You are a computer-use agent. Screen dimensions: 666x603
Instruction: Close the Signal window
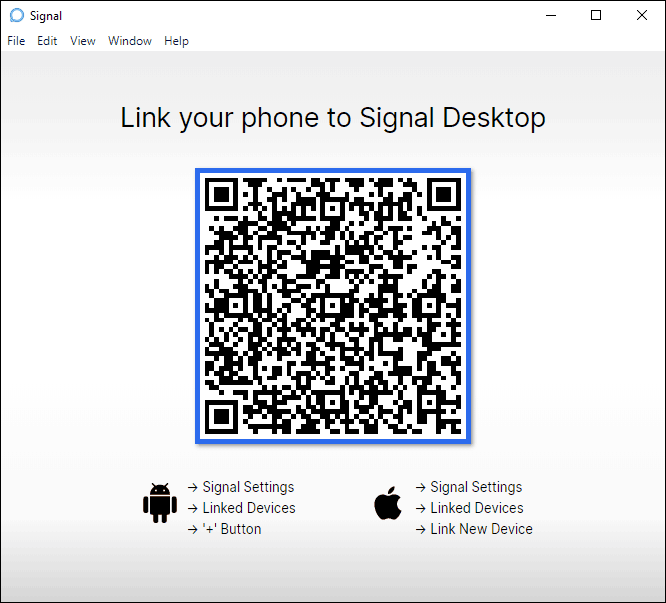pos(642,15)
